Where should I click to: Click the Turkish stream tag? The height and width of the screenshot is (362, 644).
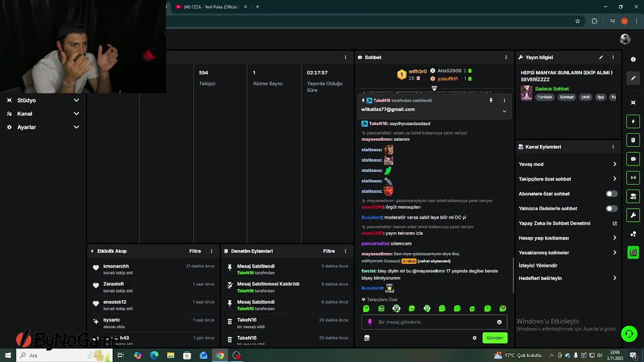tap(544, 98)
